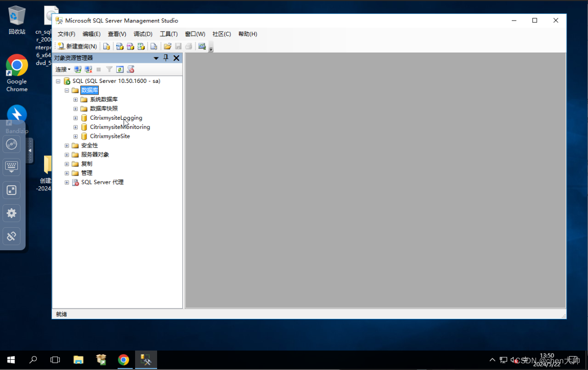
Task: Click the Connect Object Explorer icon
Action: coord(78,70)
